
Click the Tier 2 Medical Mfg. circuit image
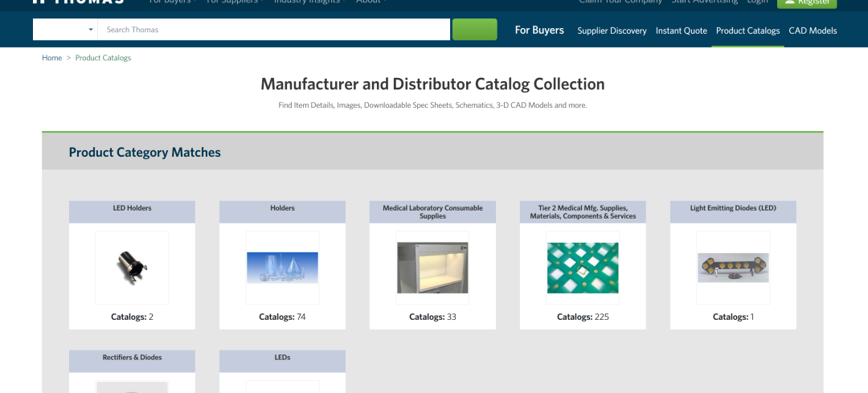coord(583,267)
